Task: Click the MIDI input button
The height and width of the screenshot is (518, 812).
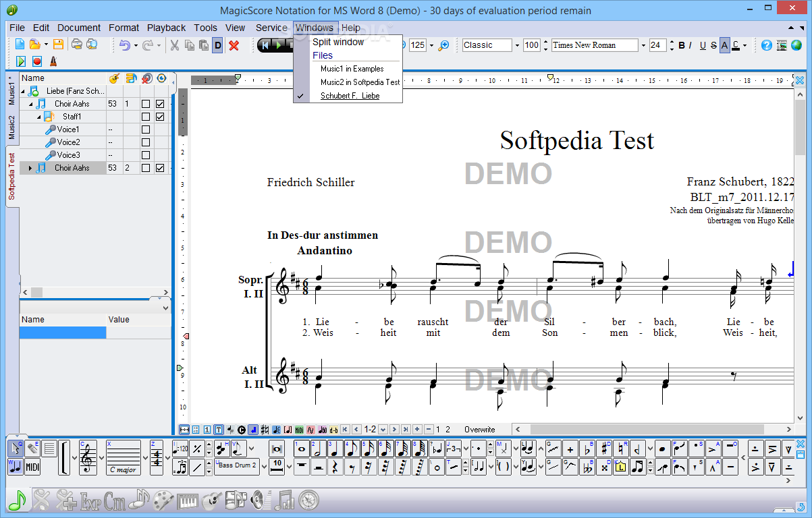Action: [x=32, y=467]
